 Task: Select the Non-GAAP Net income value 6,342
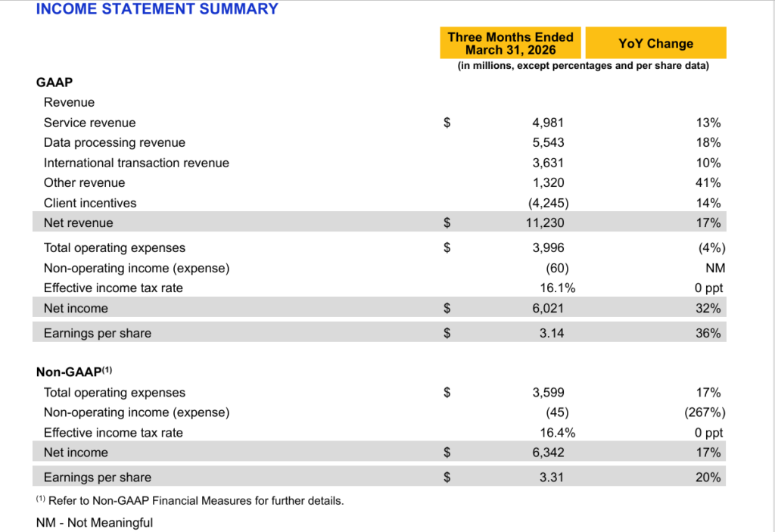548,453
